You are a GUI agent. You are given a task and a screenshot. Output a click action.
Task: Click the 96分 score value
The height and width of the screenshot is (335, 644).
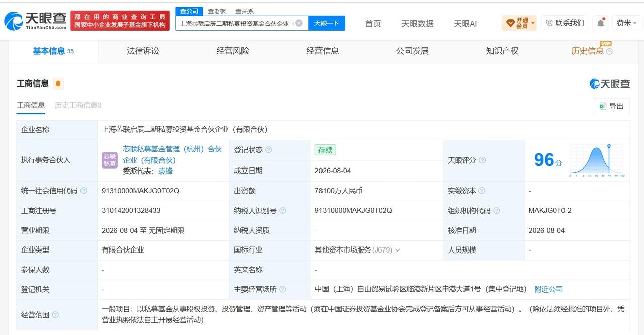(x=548, y=160)
